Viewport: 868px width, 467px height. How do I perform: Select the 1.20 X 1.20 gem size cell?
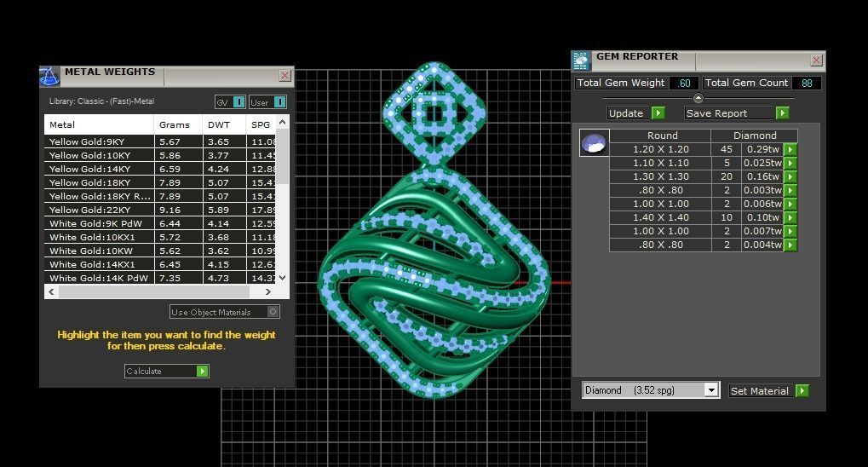point(661,150)
